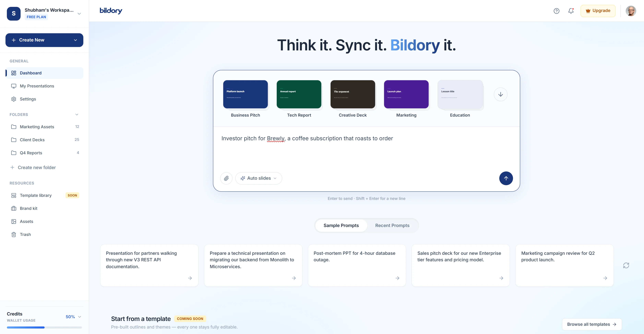Open the user profile avatar
This screenshot has width=644, height=334.
click(631, 11)
